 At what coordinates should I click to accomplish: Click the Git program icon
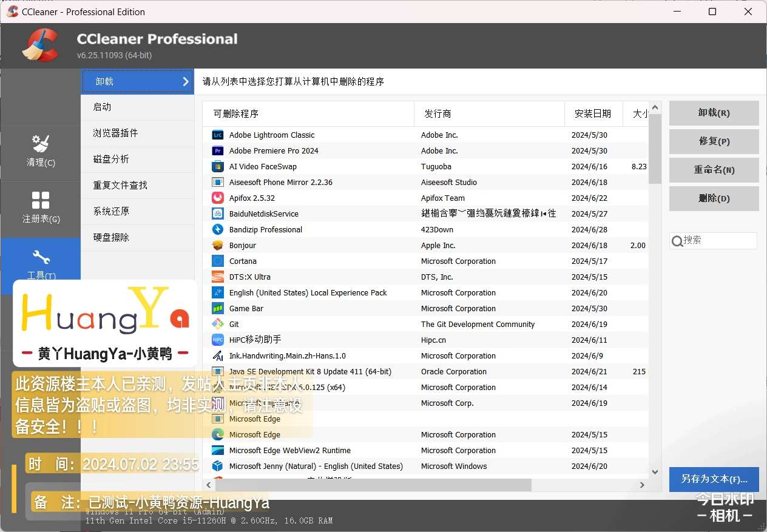[x=218, y=325]
